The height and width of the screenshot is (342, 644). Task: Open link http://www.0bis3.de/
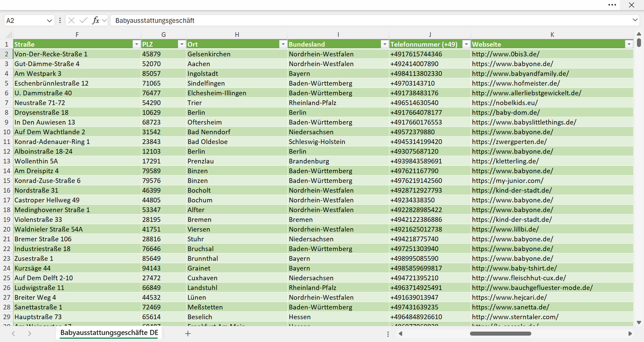[x=506, y=54]
